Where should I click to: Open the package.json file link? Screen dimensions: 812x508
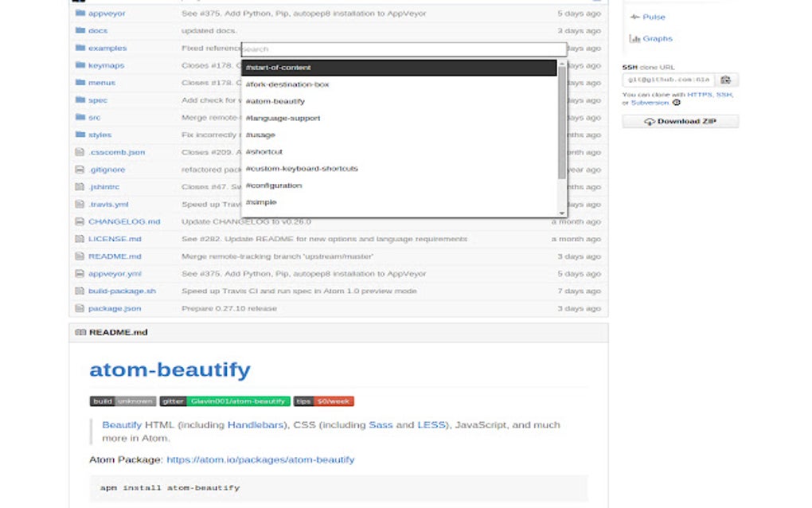click(115, 309)
